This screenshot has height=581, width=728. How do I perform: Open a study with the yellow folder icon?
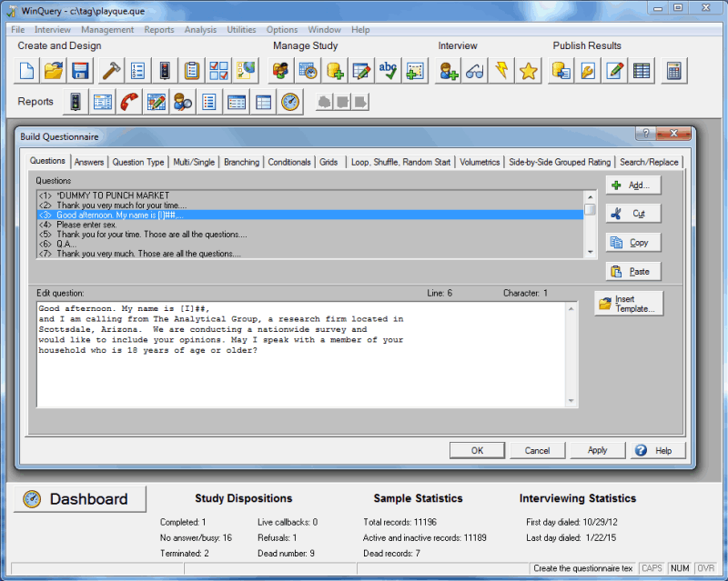click(54, 71)
